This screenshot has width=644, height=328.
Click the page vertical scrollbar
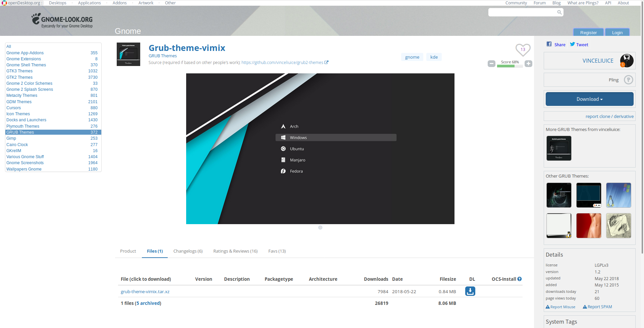pos(642,127)
